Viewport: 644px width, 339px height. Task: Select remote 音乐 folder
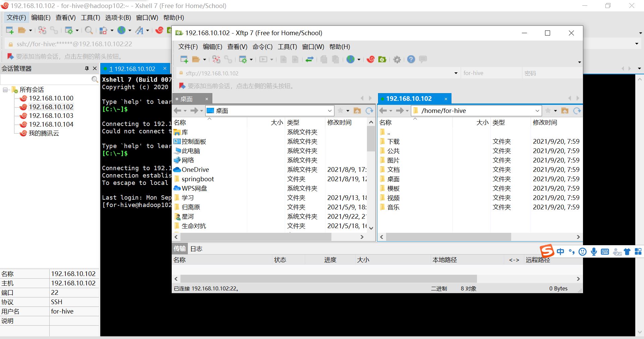pyautogui.click(x=393, y=207)
